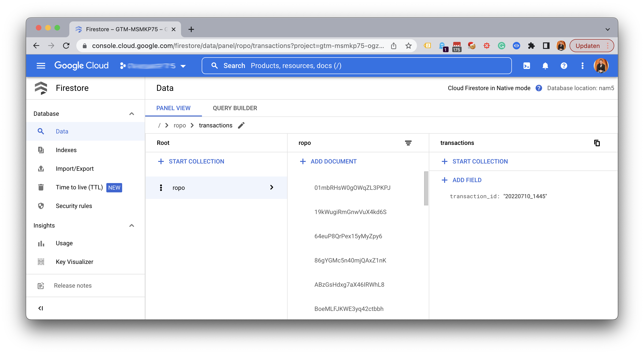
Task: Share this page via the share icon
Action: (393, 46)
